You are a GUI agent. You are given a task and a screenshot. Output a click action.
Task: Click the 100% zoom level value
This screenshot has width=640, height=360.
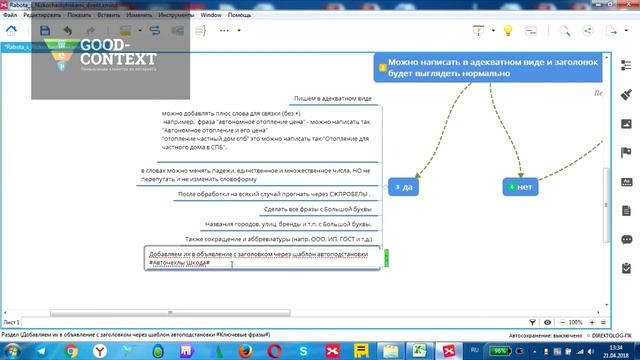coord(576,322)
